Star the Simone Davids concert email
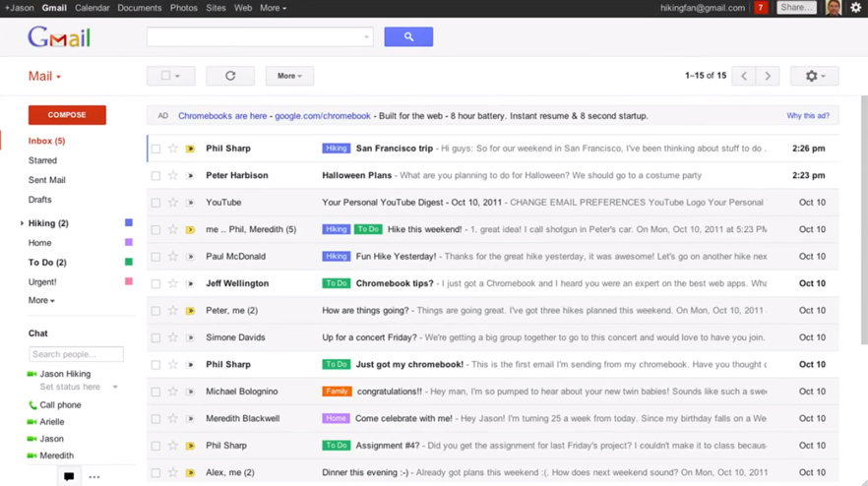Image resolution: width=868 pixels, height=486 pixels. (x=173, y=337)
